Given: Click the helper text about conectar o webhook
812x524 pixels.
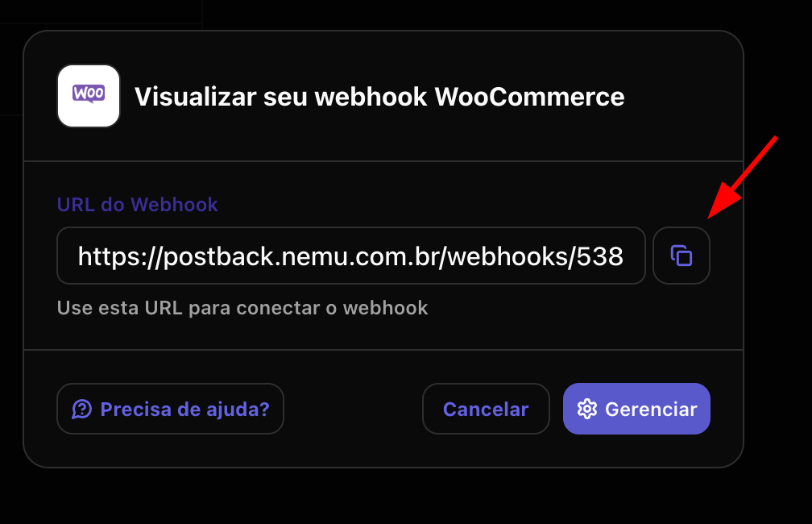Looking at the screenshot, I should point(242,308).
